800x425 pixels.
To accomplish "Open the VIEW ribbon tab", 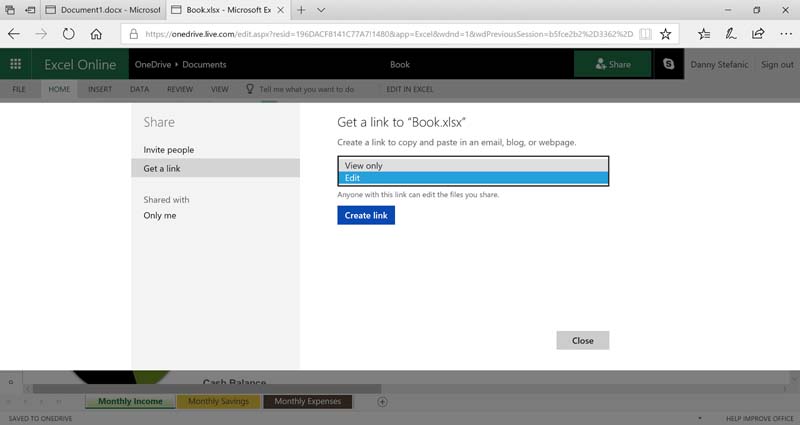I will coord(220,89).
